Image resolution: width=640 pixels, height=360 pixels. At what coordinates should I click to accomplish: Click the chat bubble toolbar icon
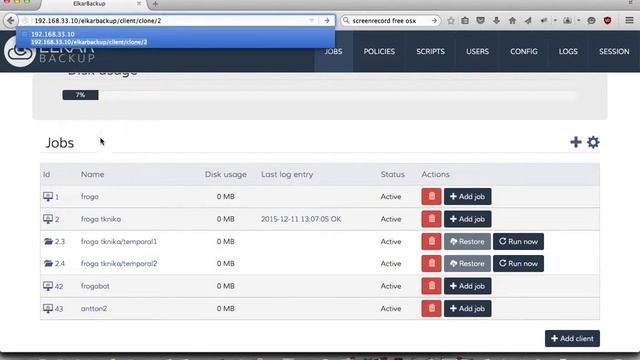click(x=591, y=20)
